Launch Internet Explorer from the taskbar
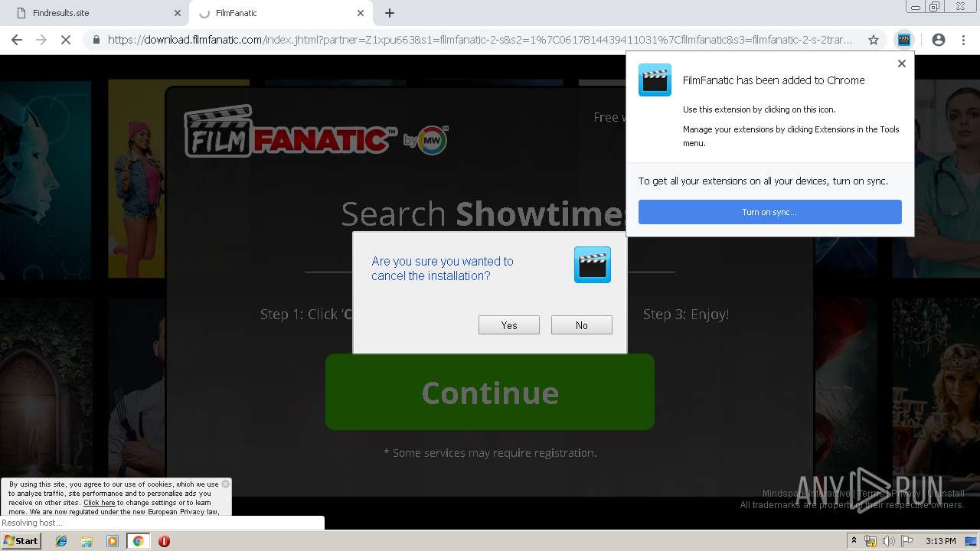980x551 pixels. (x=61, y=541)
